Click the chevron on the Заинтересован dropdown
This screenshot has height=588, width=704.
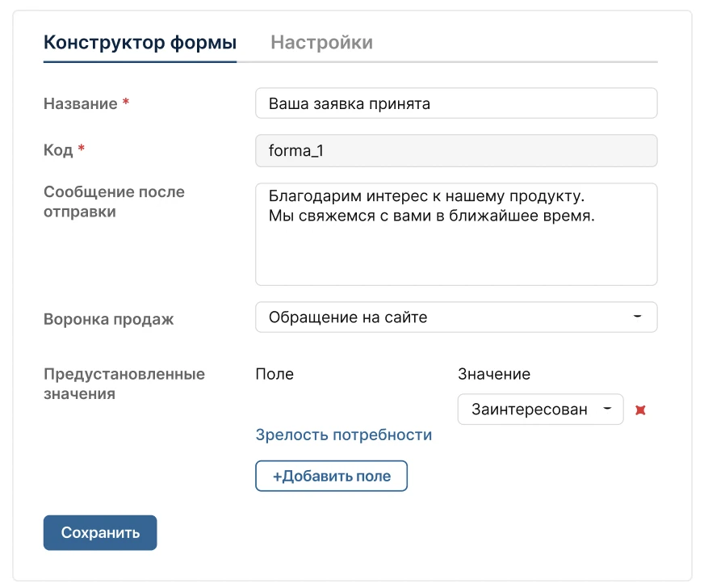[x=608, y=409]
